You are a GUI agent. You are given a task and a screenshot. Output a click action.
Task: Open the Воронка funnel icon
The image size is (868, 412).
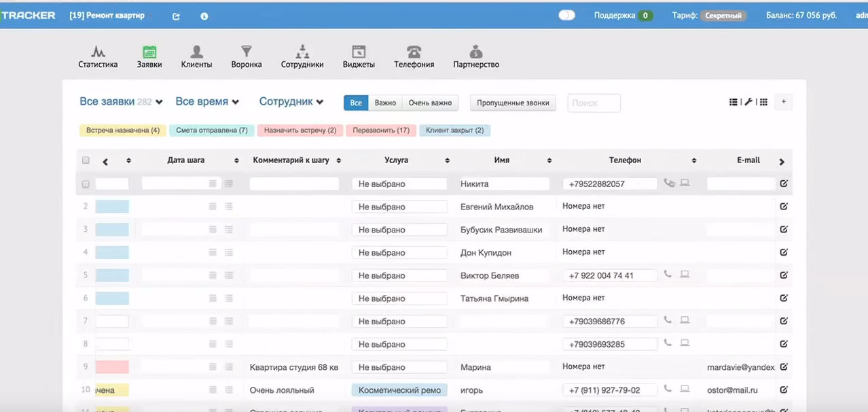(246, 52)
